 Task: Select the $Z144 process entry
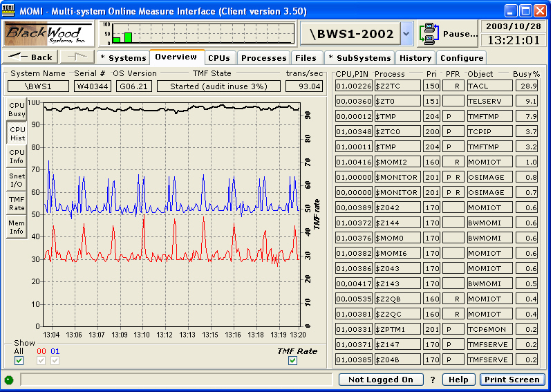click(x=397, y=223)
